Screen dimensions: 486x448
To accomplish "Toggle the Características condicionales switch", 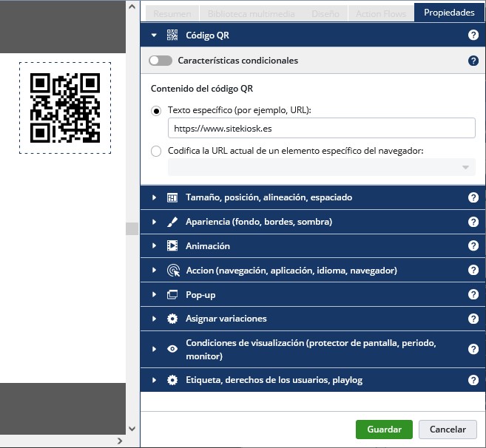I will 161,61.
